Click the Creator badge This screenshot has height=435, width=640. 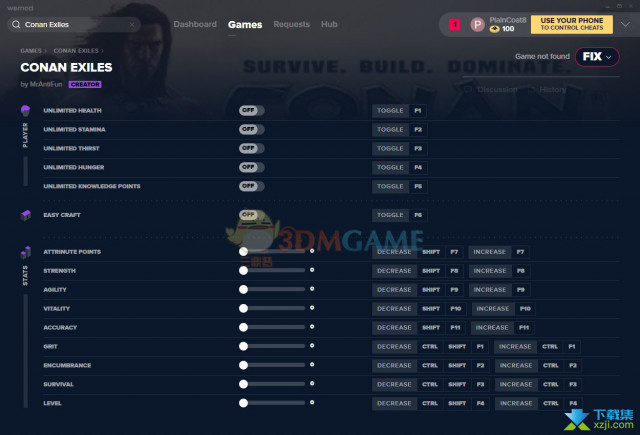pyautogui.click(x=85, y=84)
